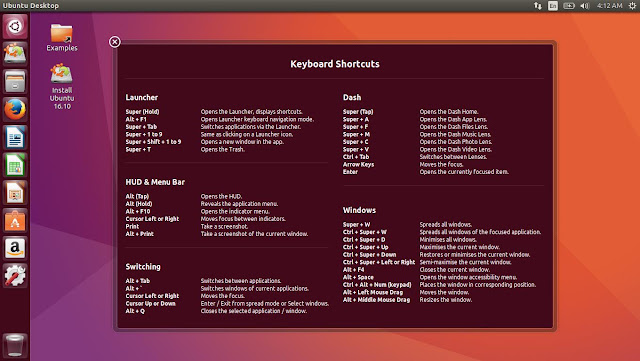Open LibreOffice Writer from the launcher
The height and width of the screenshot is (361, 640).
pyautogui.click(x=15, y=137)
